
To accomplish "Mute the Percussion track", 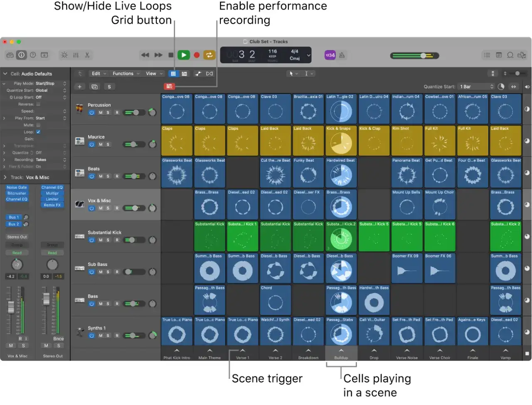I will tap(101, 113).
